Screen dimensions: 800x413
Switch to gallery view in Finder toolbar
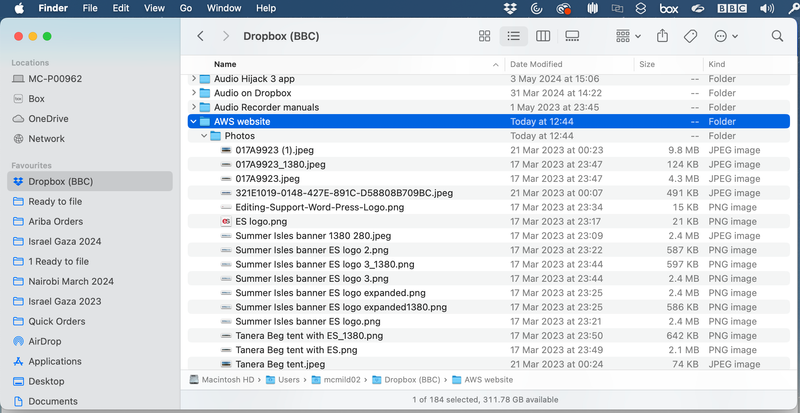572,36
